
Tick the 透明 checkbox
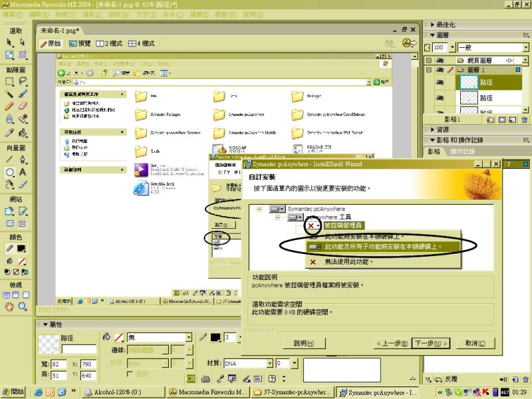[x=129, y=374]
